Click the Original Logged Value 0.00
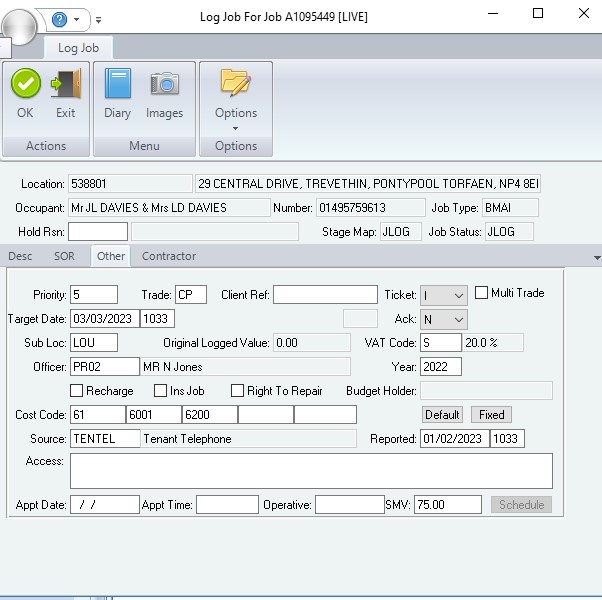This screenshot has width=602, height=600. (x=312, y=342)
